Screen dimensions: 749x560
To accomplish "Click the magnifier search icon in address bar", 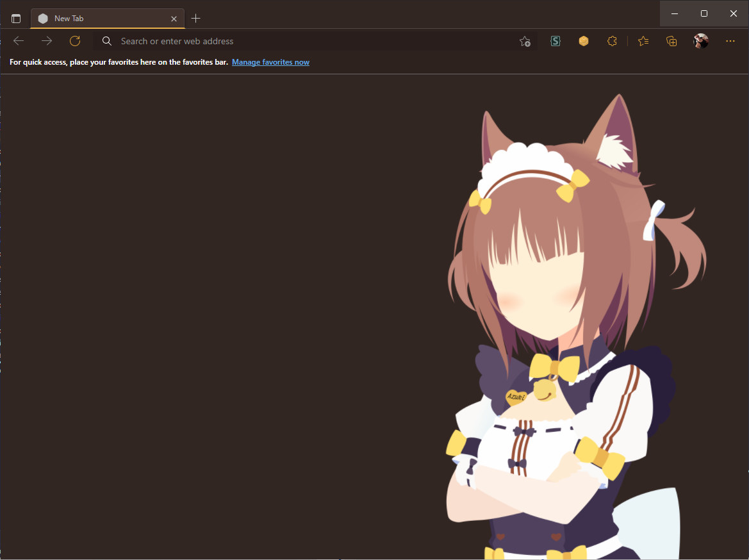I will pos(107,41).
